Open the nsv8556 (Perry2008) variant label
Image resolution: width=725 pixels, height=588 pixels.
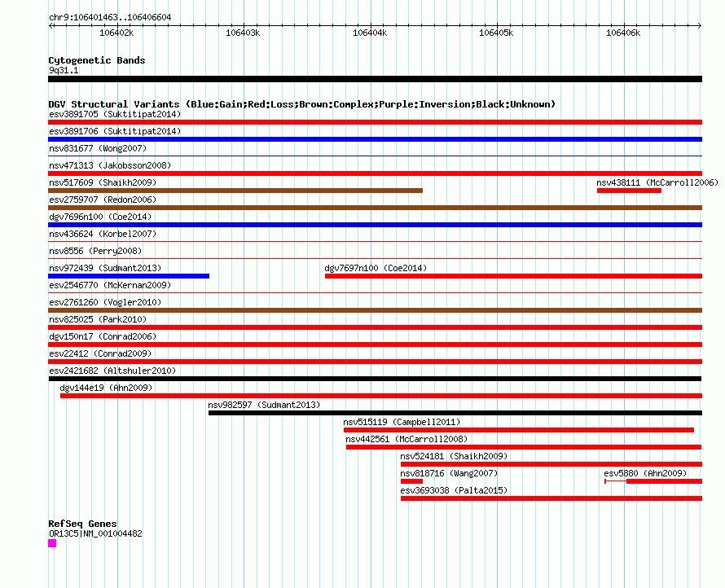[95, 251]
